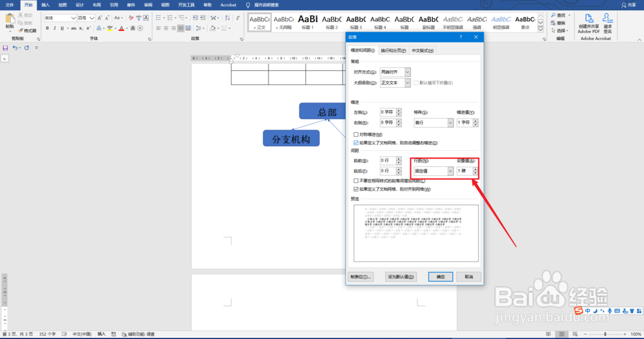Check the mirror indents (对称缩进) checkbox
This screenshot has width=644, height=339.
click(356, 134)
